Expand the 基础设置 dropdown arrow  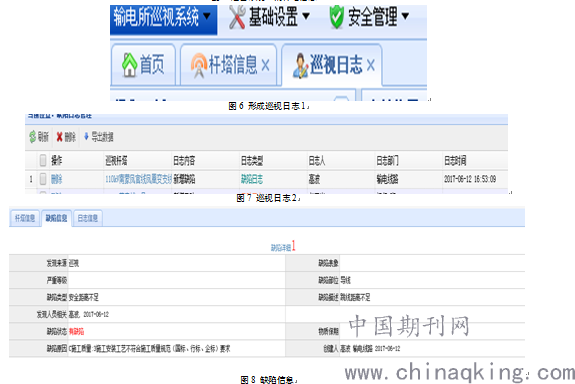click(306, 16)
